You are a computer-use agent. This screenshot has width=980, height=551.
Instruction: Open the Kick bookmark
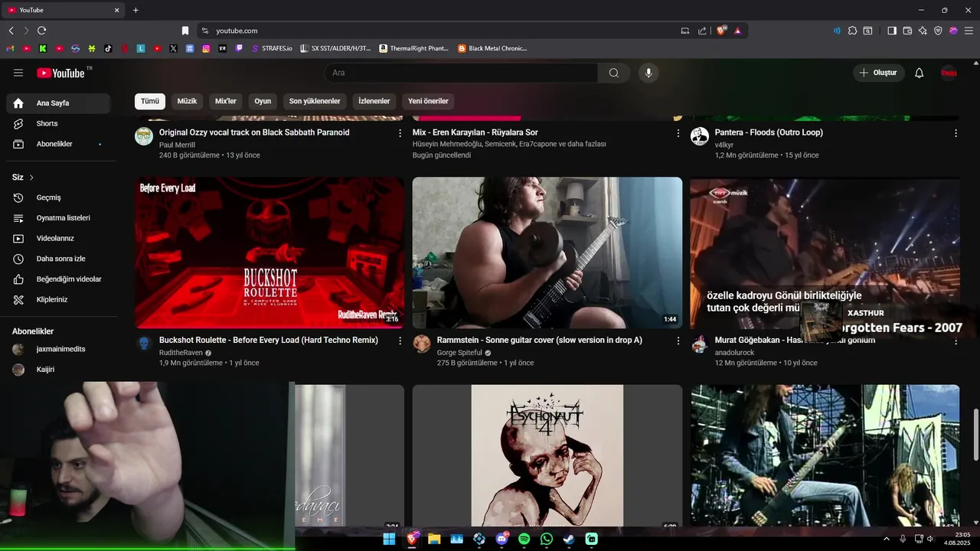pyautogui.click(x=43, y=48)
